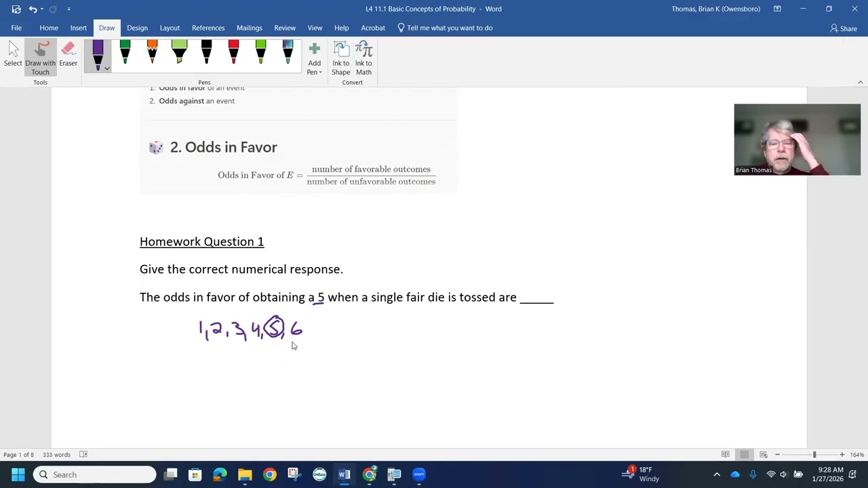Open the Review tab
This screenshot has width=868, height=488.
click(285, 28)
